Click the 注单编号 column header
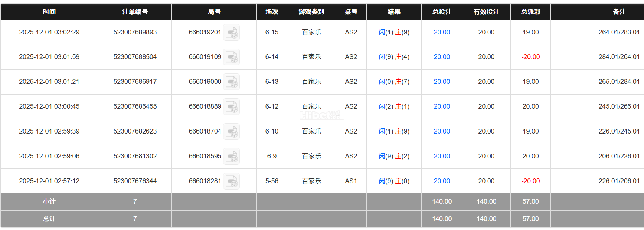The width and height of the screenshot is (644, 230). pyautogui.click(x=135, y=12)
